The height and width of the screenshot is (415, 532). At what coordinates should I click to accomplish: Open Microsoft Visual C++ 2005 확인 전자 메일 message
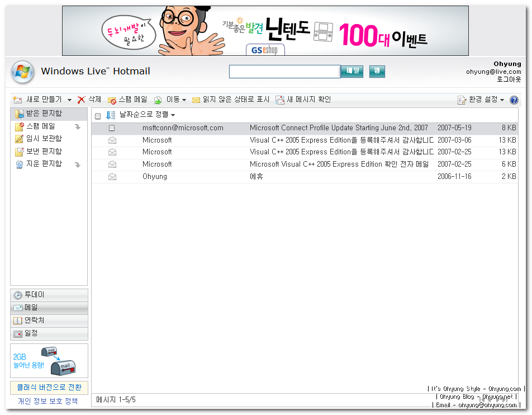click(x=339, y=164)
